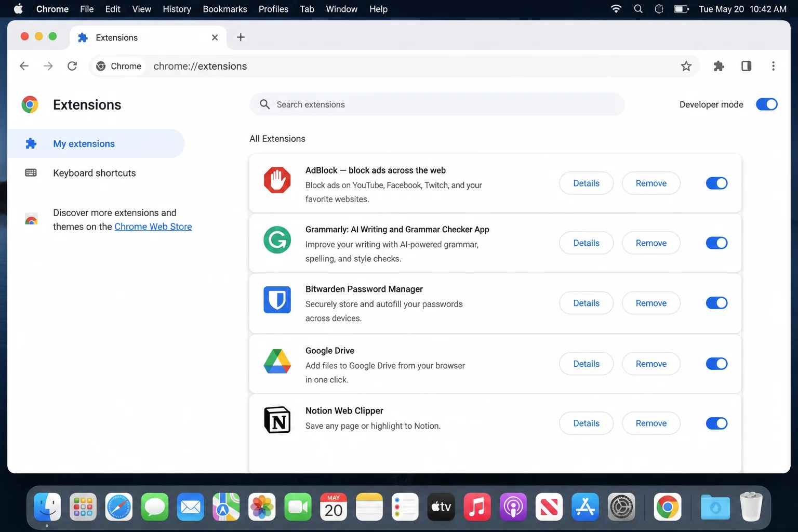
Task: Reload the extensions page
Action: pos(72,66)
